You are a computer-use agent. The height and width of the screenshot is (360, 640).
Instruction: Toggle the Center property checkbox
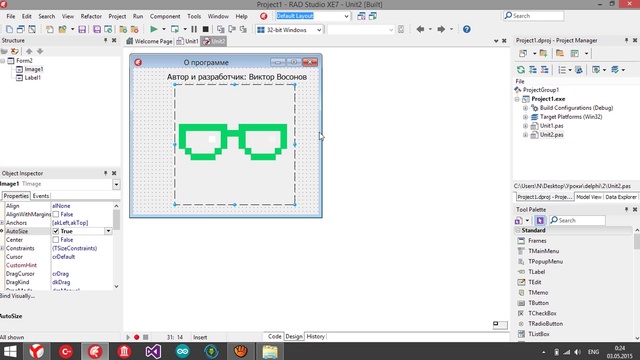[56, 240]
